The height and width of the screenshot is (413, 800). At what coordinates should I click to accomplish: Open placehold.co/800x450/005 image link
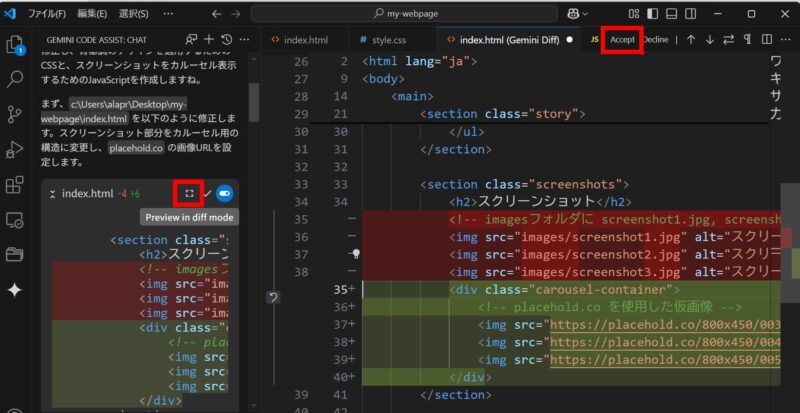tap(665, 360)
